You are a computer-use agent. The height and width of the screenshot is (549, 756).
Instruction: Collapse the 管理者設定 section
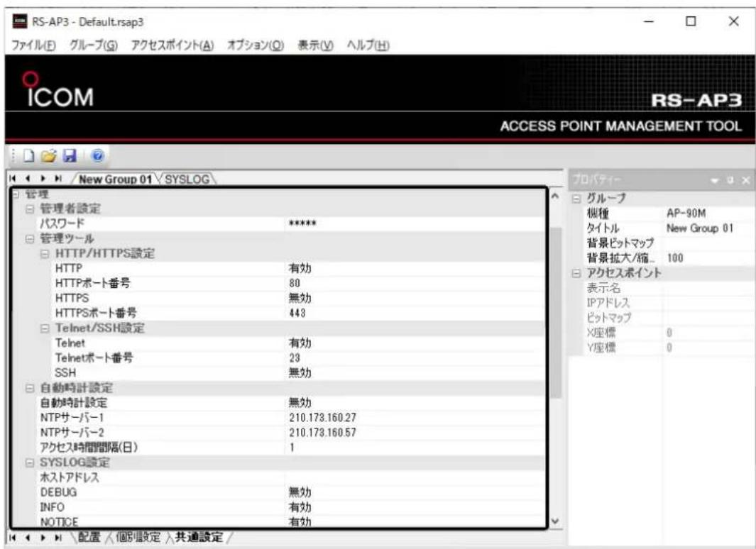coord(30,209)
